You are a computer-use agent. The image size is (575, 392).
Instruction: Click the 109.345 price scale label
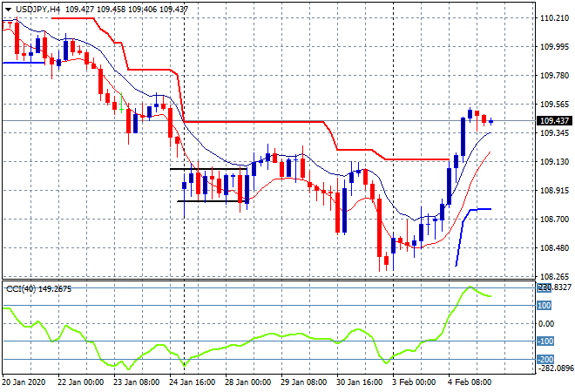pyautogui.click(x=554, y=132)
